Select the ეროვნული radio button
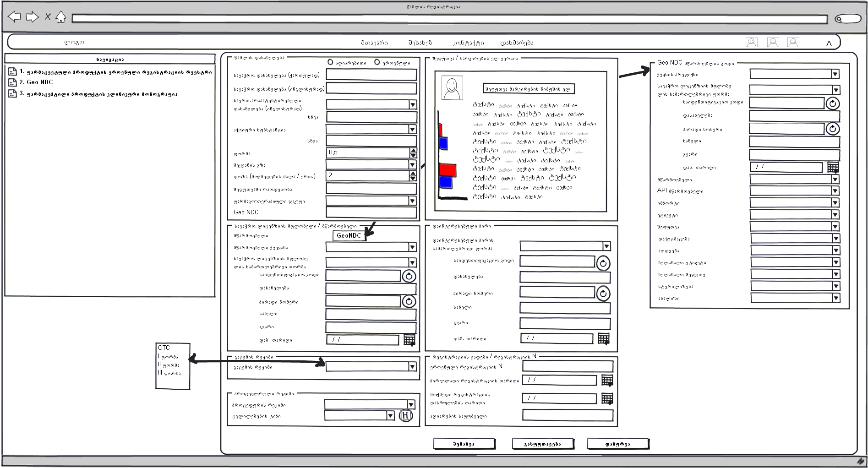 click(x=377, y=62)
